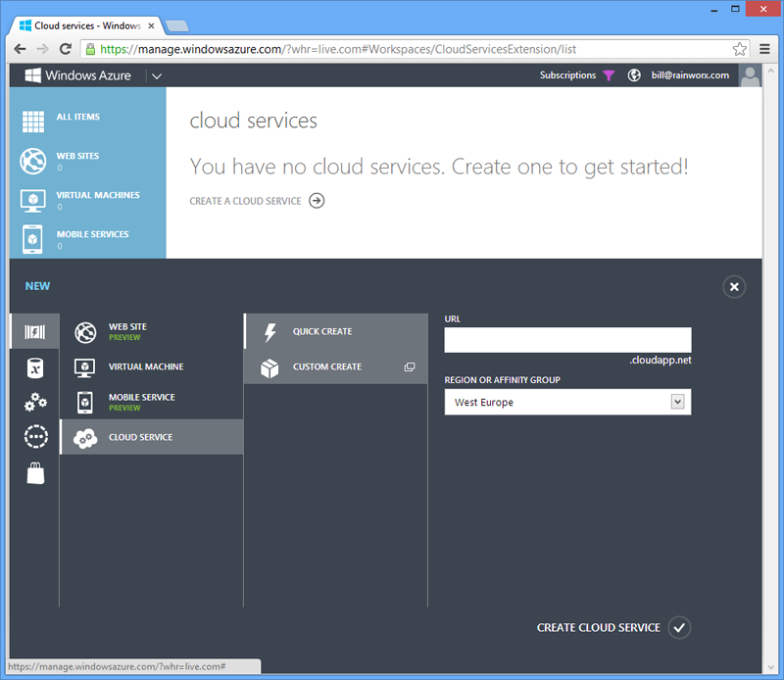The width and height of the screenshot is (784, 680).
Task: Select the Data Services database icon
Action: [x=35, y=368]
